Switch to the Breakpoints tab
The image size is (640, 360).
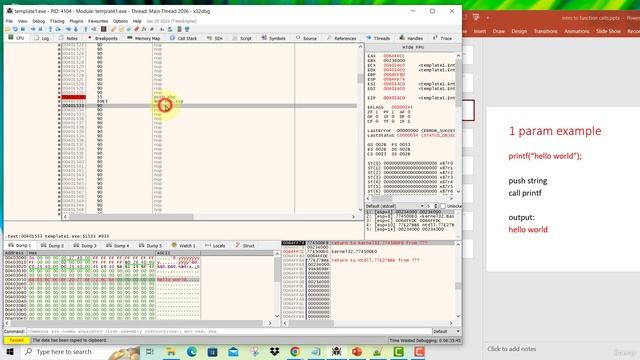[103, 38]
